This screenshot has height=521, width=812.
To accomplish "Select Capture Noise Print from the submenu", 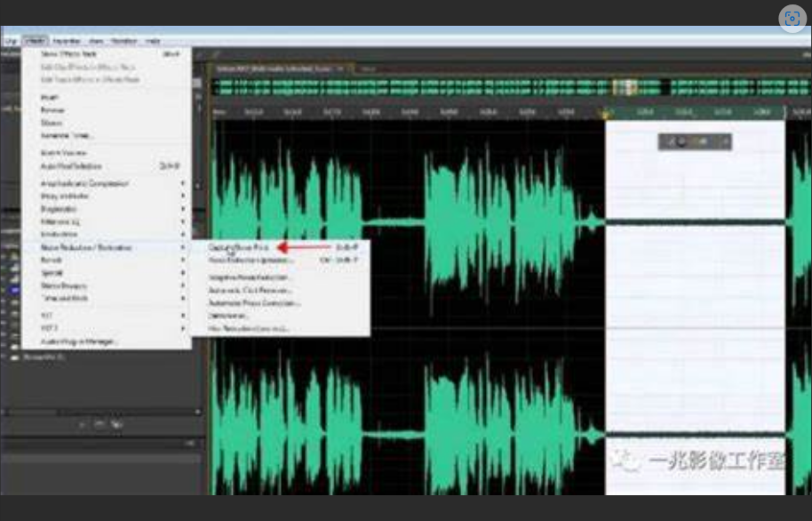I will 238,247.
